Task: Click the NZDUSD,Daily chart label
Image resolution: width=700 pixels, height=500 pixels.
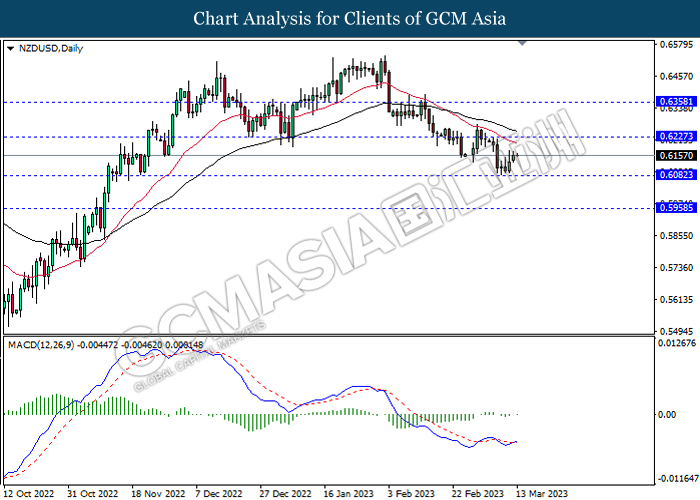Action: (x=51, y=48)
